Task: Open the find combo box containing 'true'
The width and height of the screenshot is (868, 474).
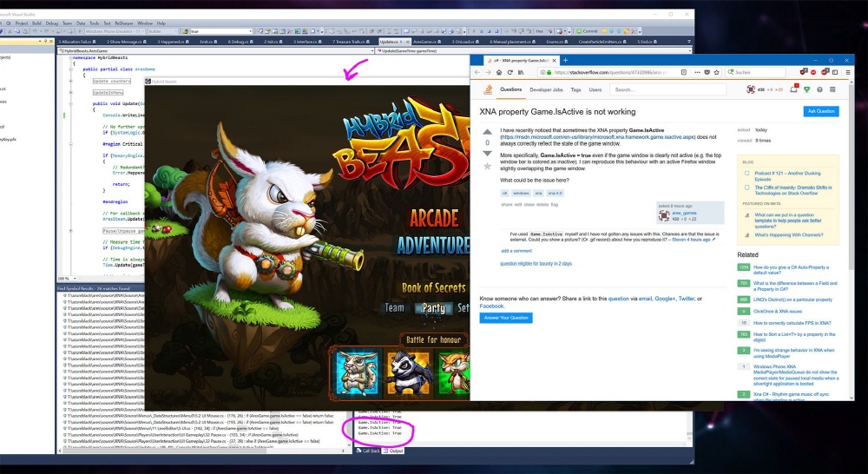Action: (221, 31)
